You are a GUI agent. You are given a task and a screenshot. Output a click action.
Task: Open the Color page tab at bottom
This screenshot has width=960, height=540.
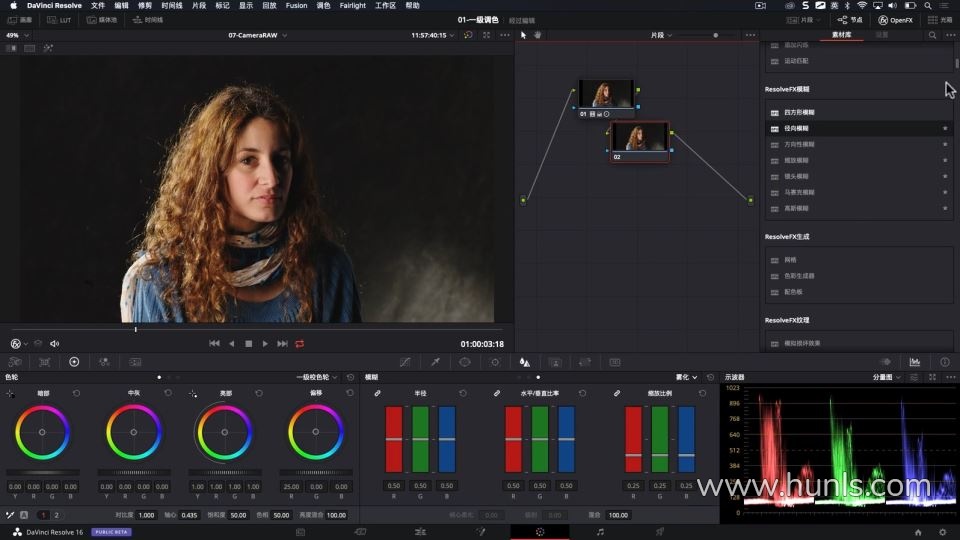tap(539, 532)
